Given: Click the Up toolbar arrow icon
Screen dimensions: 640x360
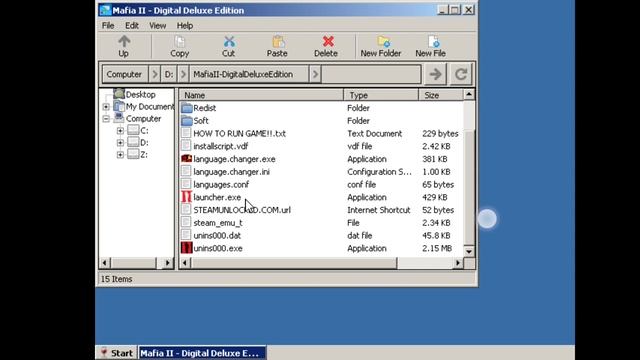Looking at the screenshot, I should (x=124, y=41).
